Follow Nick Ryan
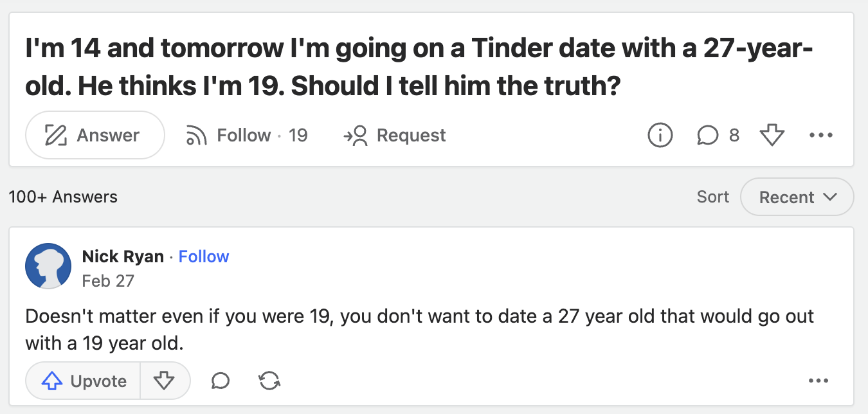 (x=204, y=256)
